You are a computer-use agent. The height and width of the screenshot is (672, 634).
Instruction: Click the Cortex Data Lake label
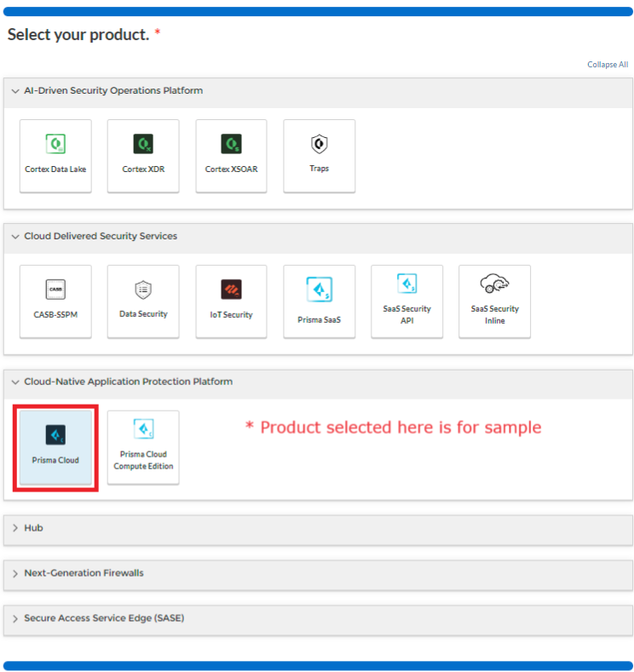(55, 169)
